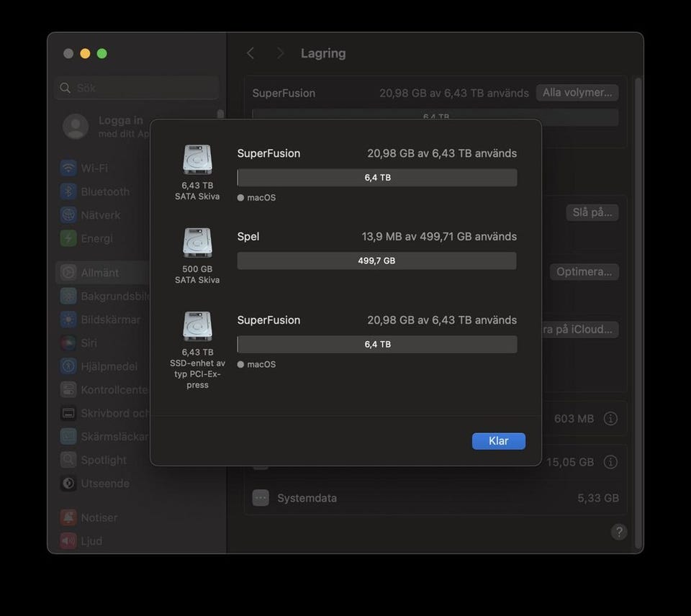Screen dimensions: 691x616
Task: Click the Spel 500 GB disk icon
Action: tap(197, 243)
